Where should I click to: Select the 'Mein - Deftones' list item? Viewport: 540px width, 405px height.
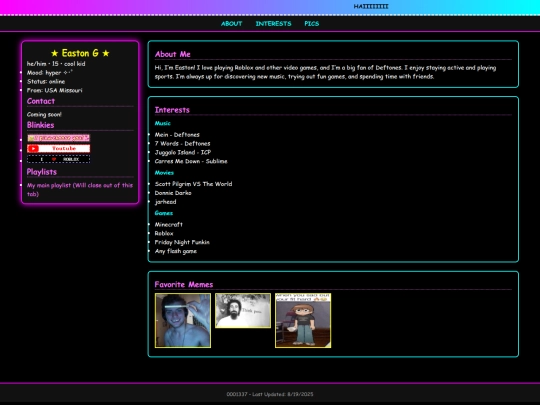click(177, 135)
